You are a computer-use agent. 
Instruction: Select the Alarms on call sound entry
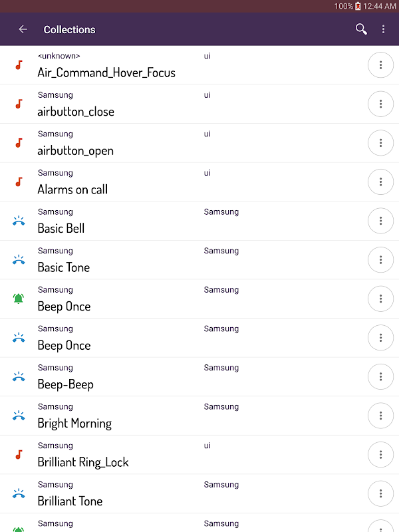click(72, 190)
